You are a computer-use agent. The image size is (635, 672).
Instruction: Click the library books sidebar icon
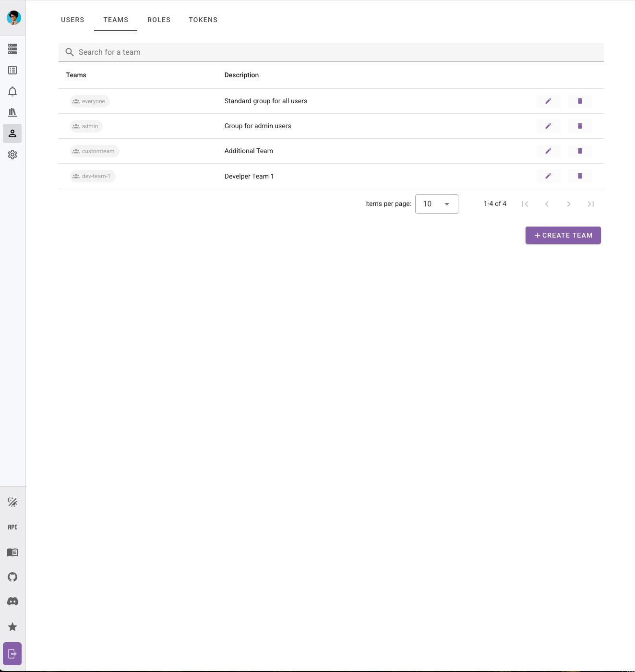(12, 112)
